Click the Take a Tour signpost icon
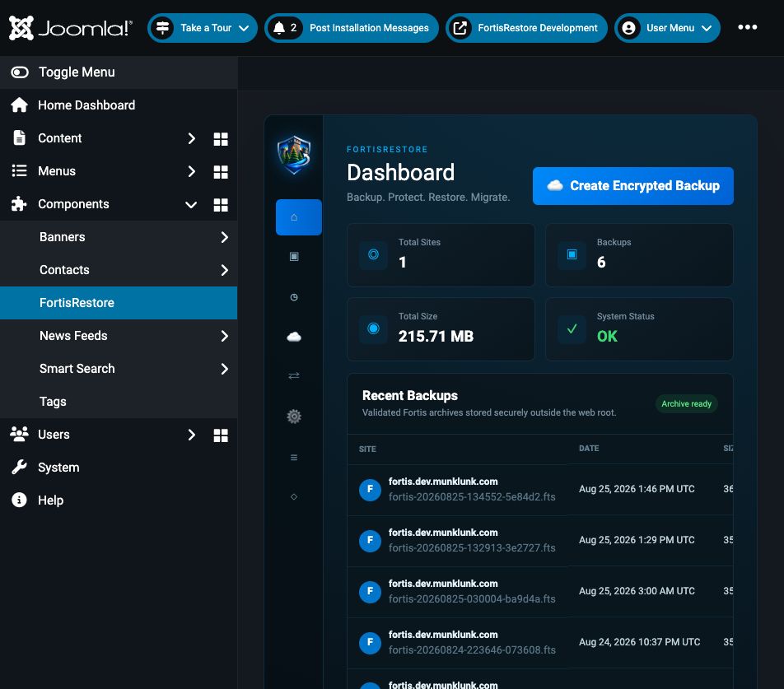This screenshot has height=689, width=784. pos(162,28)
